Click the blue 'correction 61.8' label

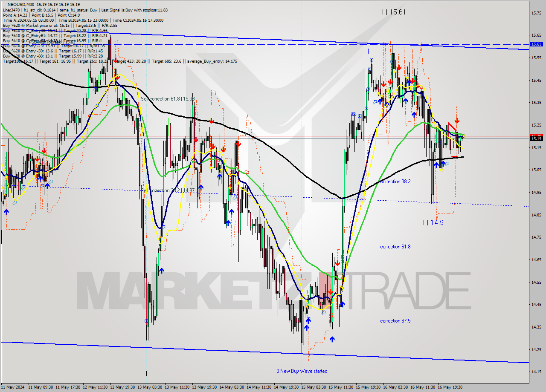(395, 246)
